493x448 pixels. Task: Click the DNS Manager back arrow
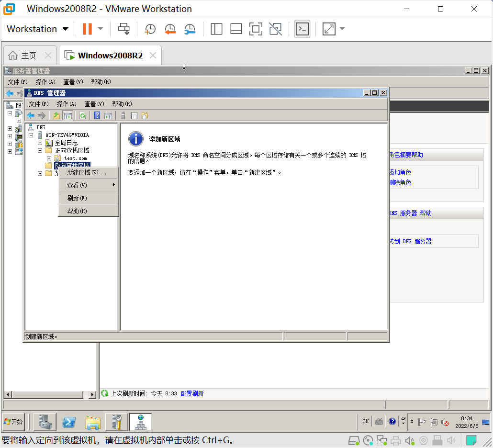pos(31,116)
